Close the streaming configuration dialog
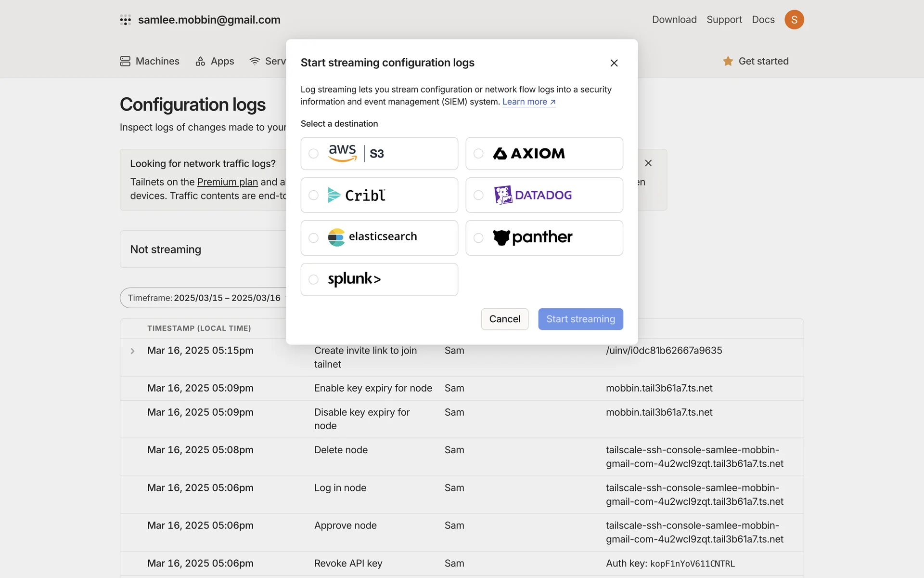924x578 pixels. pyautogui.click(x=614, y=63)
